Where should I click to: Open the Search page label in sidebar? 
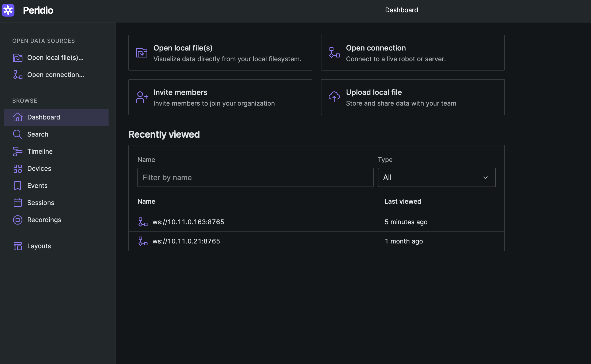38,134
